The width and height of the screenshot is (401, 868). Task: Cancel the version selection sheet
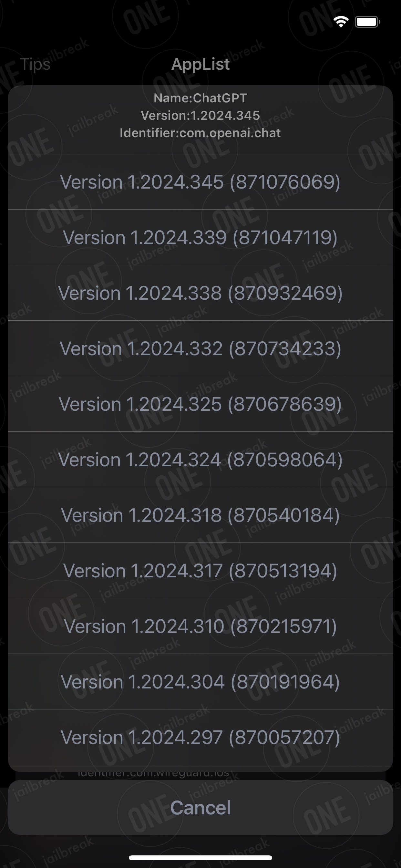[x=200, y=808]
